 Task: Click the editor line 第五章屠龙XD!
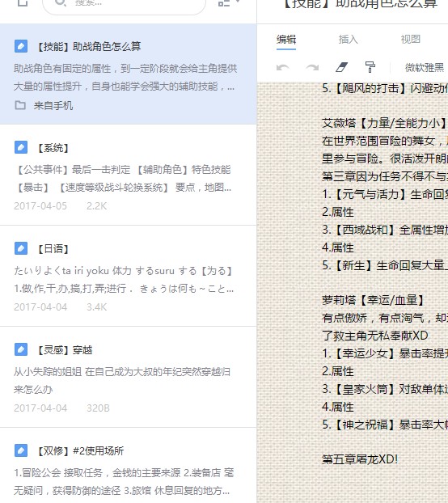360,459
